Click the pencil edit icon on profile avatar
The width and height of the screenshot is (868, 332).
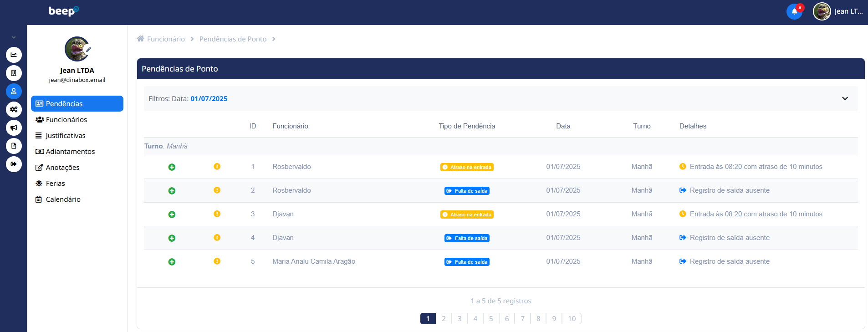[x=88, y=49]
